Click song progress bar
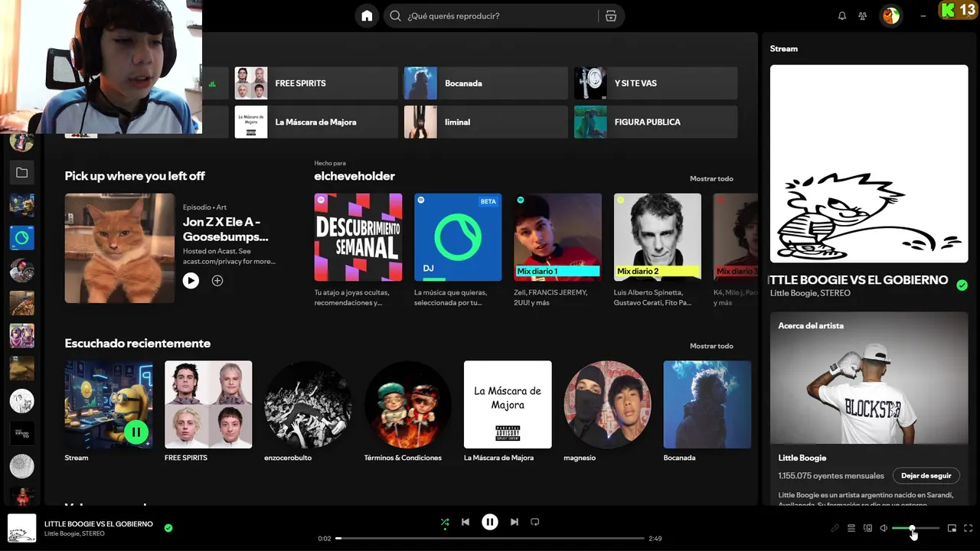Image resolution: width=980 pixels, height=551 pixels. (x=490, y=538)
